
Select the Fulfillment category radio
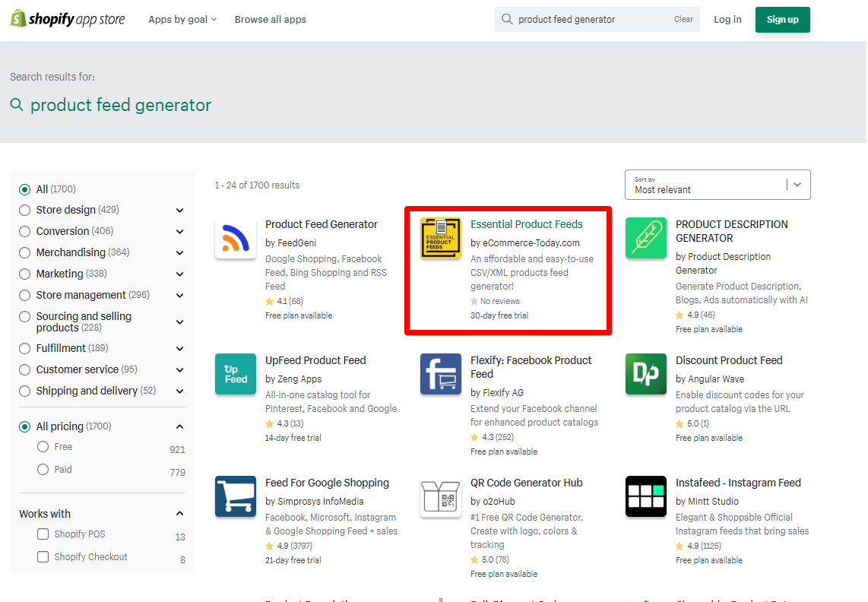tap(24, 348)
